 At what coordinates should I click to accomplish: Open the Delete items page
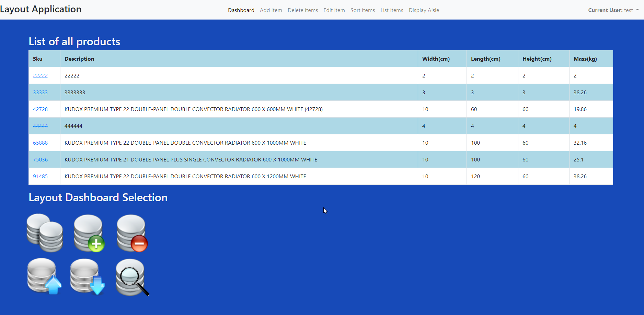pos(303,10)
